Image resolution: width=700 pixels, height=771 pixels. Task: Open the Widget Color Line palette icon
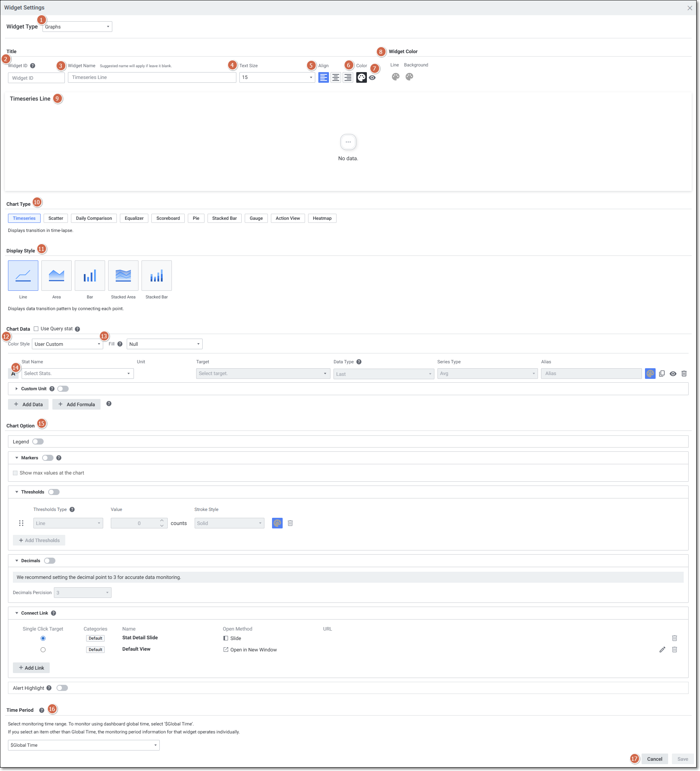395,77
